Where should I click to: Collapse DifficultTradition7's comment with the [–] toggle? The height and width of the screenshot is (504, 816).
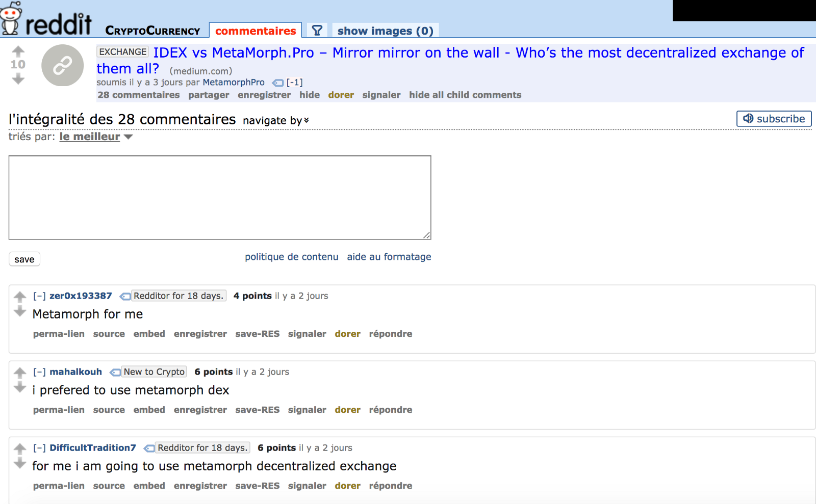click(39, 448)
